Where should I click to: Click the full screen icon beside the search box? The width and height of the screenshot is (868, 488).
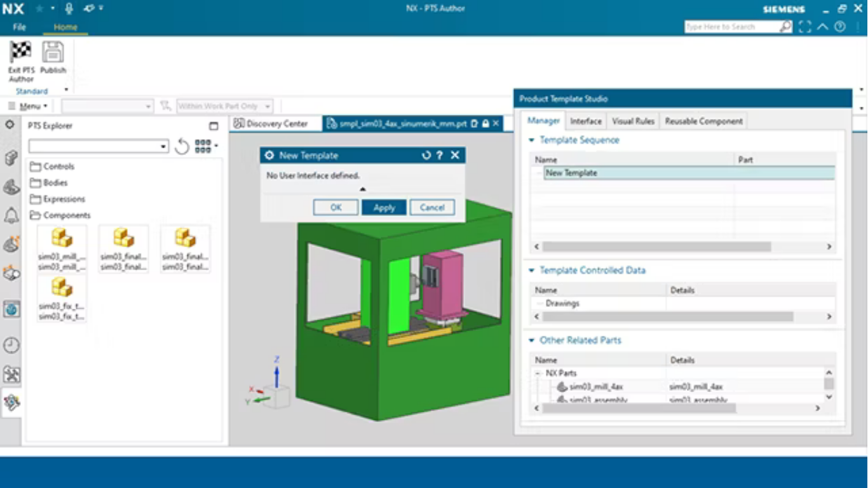[x=805, y=27]
